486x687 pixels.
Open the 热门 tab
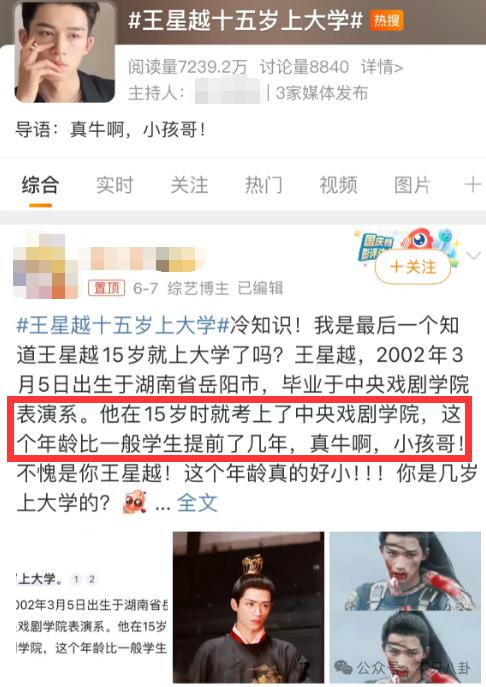pyautogui.click(x=264, y=185)
